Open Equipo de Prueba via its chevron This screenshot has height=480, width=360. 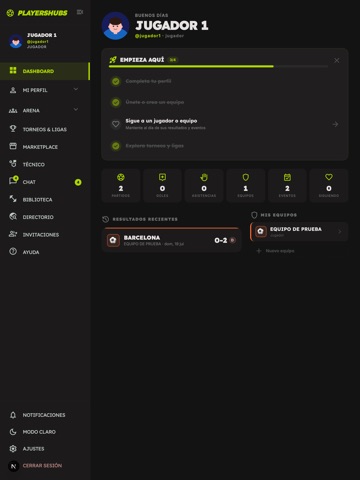click(x=340, y=231)
